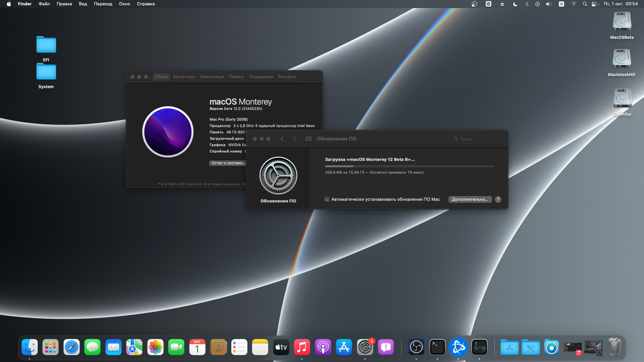Viewport: 644px width, 362px height.
Task: Open Переход menu
Action: pos(103,4)
